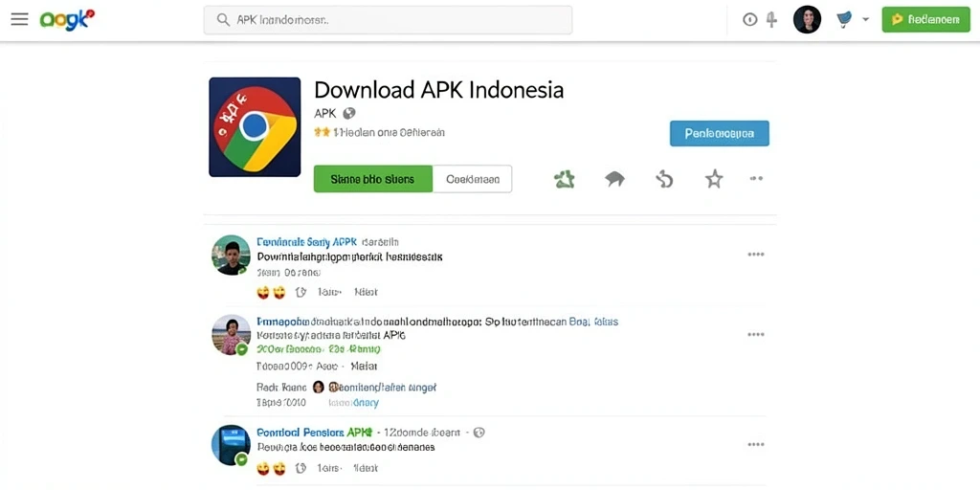
Task: Open the blue 'Sariy APK' author link
Action: tap(307, 242)
